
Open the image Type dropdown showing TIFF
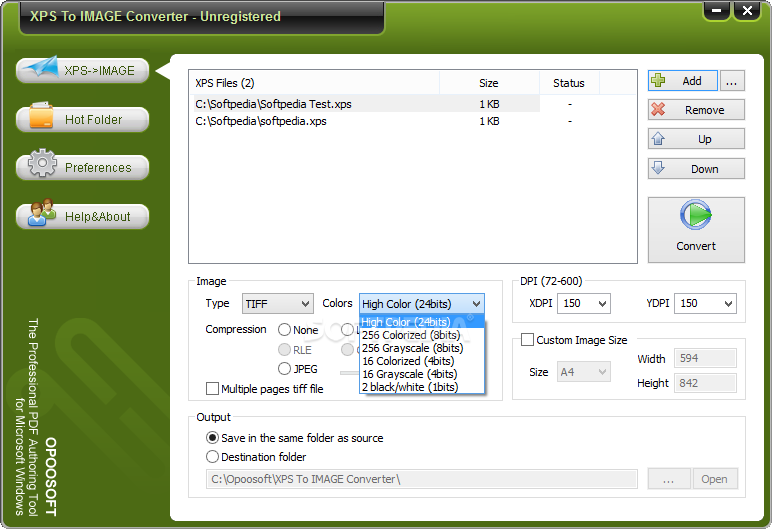click(278, 304)
